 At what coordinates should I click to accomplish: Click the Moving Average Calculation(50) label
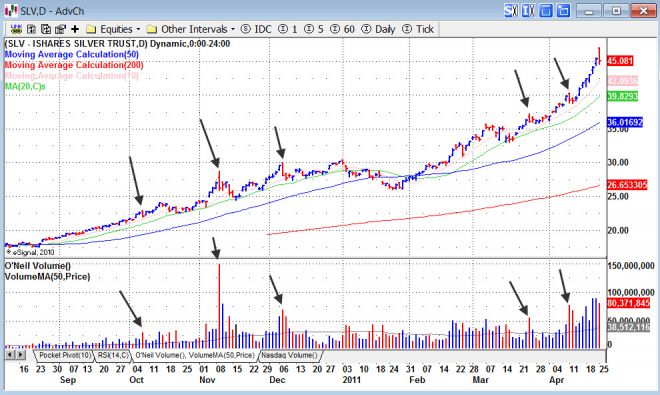click(x=72, y=54)
